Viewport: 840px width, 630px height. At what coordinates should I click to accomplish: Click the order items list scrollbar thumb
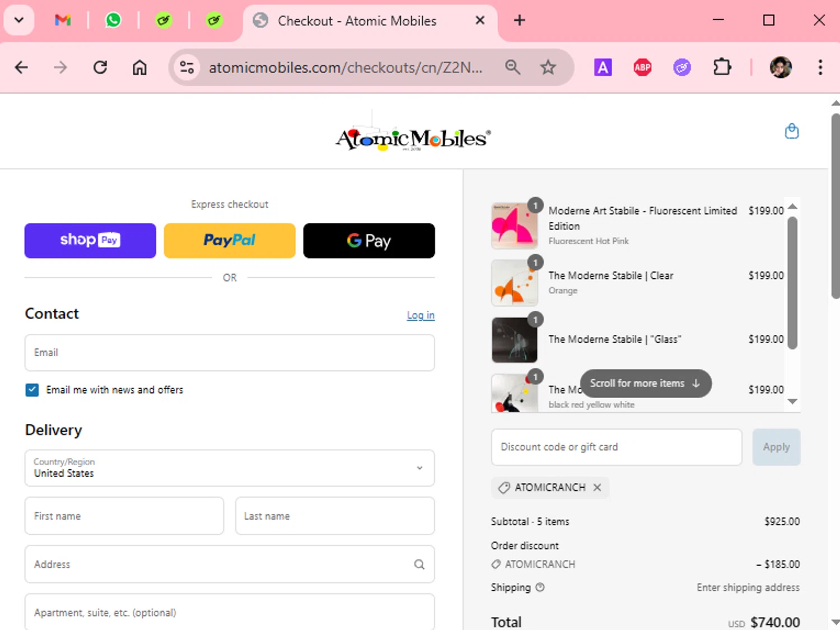pyautogui.click(x=792, y=283)
